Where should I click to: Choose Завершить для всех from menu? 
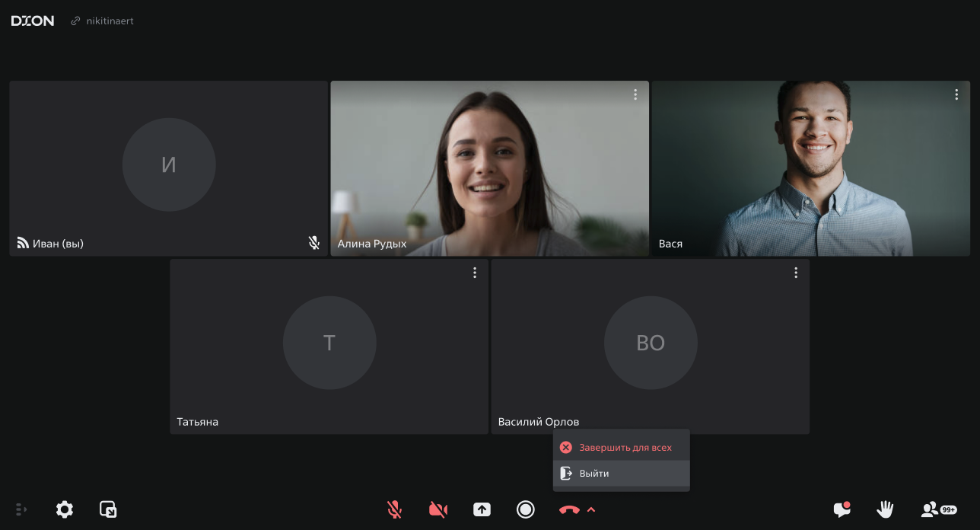click(x=622, y=448)
